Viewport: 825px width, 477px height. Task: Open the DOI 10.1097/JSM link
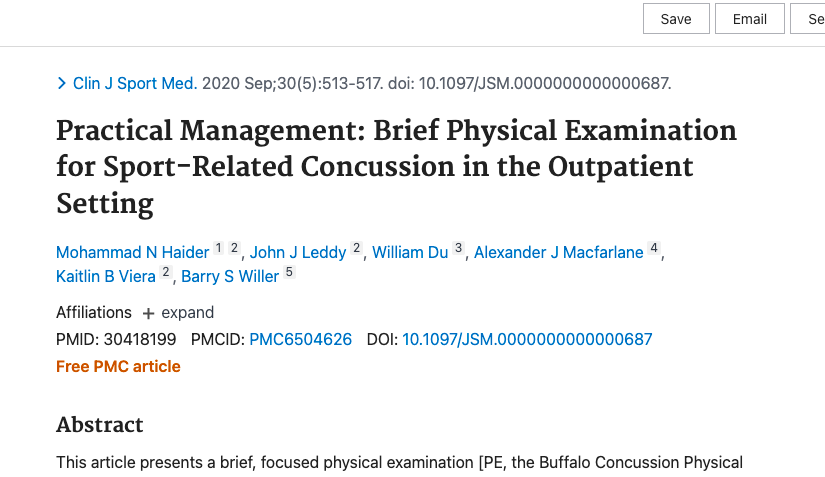click(x=527, y=340)
